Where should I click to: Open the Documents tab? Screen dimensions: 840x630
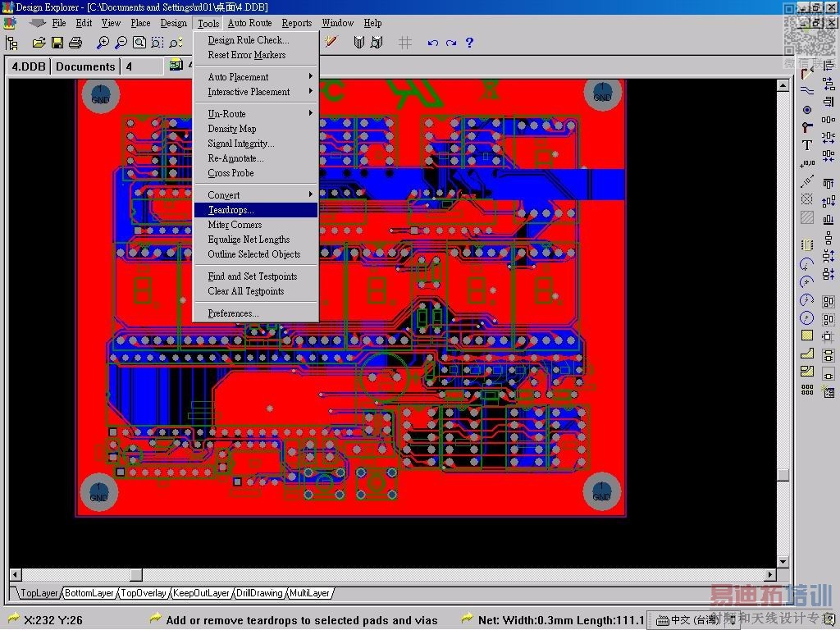click(85, 66)
